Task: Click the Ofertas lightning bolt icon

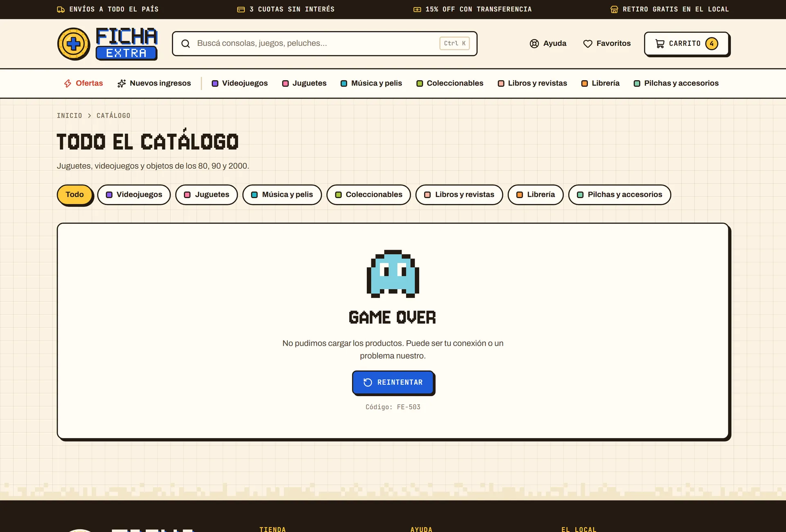Action: tap(68, 83)
